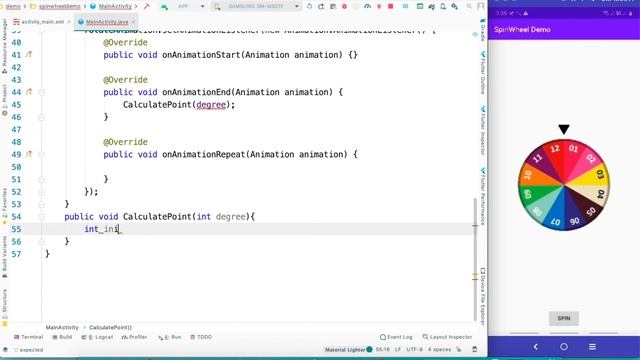This screenshot has width=640, height=360.
Task: Collapse the onAnimationRepeat method at line 49
Action: (41, 155)
